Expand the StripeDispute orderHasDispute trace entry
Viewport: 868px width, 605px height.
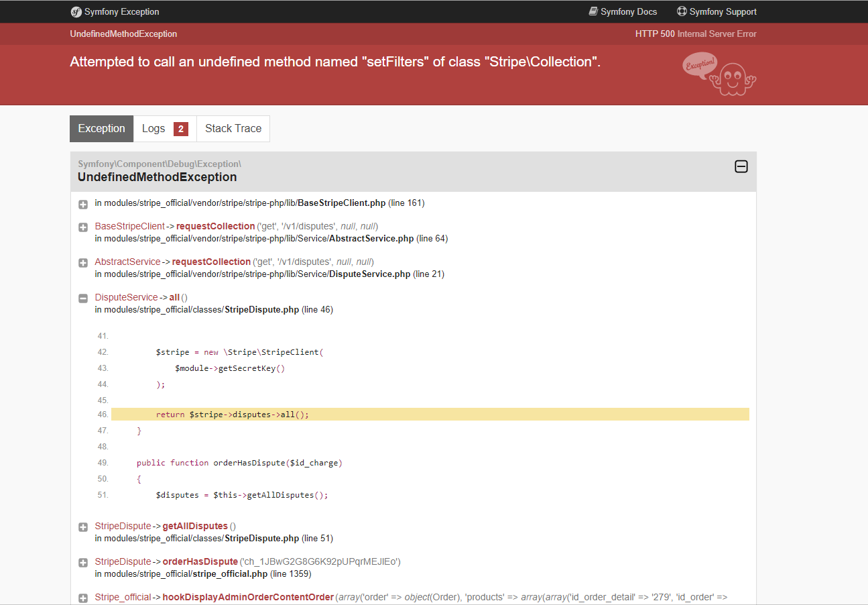click(83, 563)
